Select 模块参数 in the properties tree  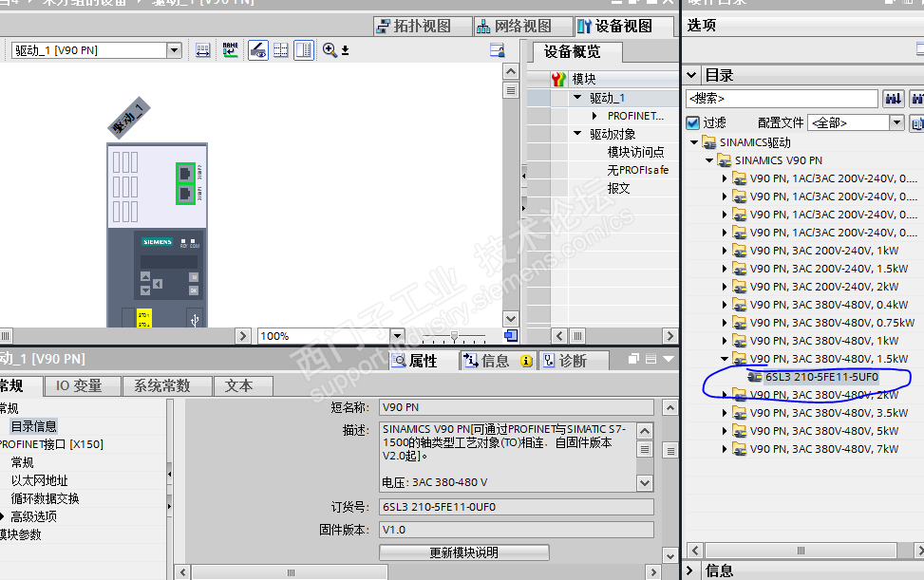[x=21, y=534]
